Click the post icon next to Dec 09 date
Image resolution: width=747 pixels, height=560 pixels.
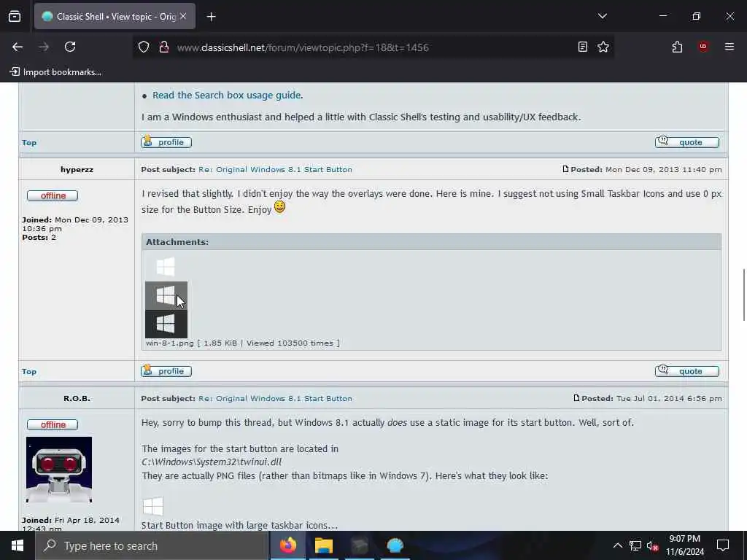pyautogui.click(x=565, y=169)
